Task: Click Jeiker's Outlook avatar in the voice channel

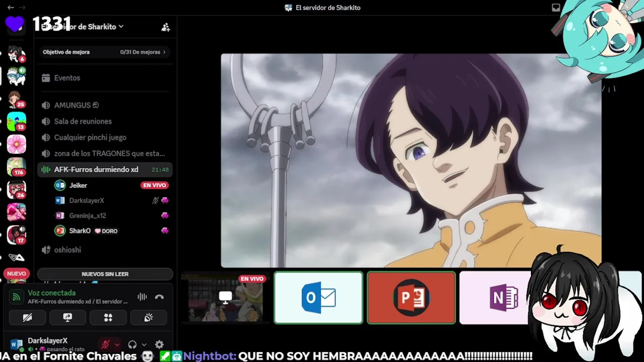Action: click(x=60, y=186)
